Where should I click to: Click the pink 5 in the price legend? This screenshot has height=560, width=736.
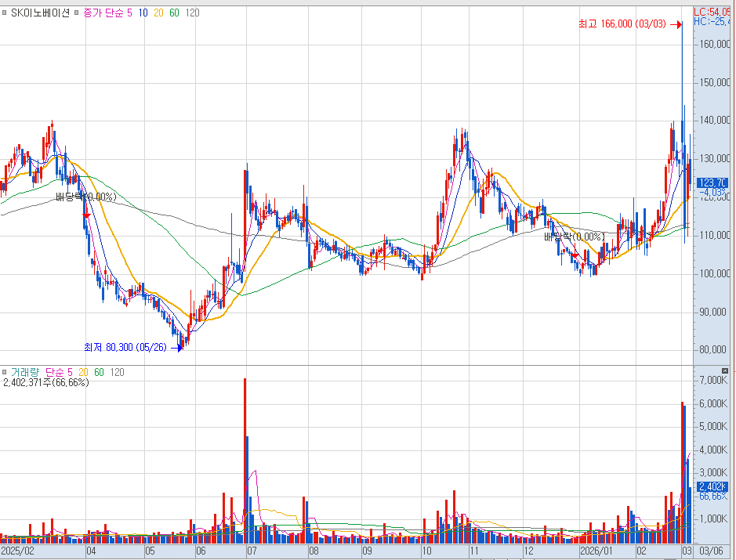click(x=129, y=13)
